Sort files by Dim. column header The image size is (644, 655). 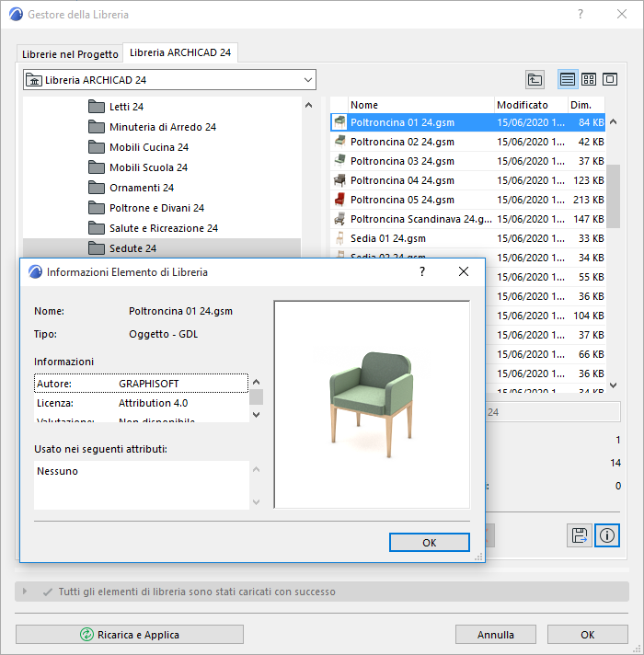[x=586, y=105]
